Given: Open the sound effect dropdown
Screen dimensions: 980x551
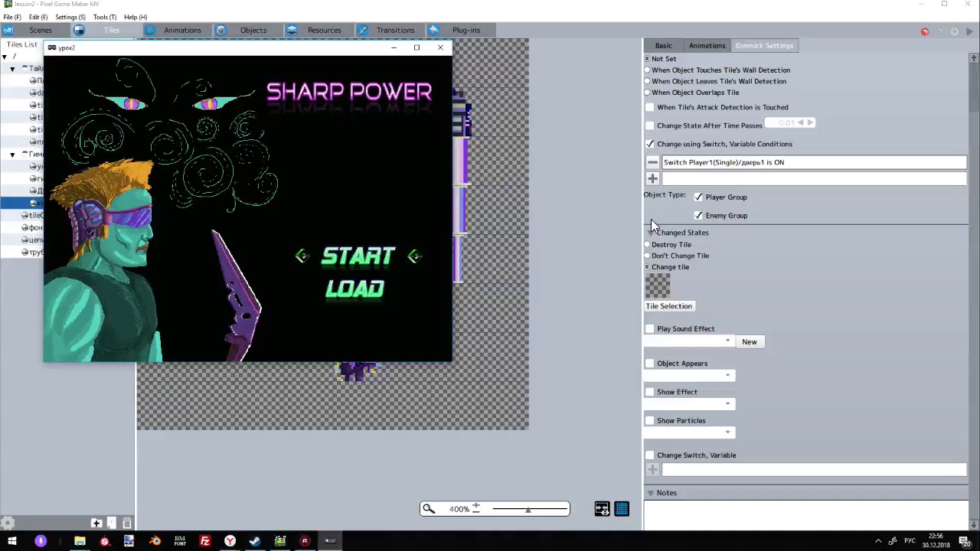Looking at the screenshot, I should (x=690, y=342).
